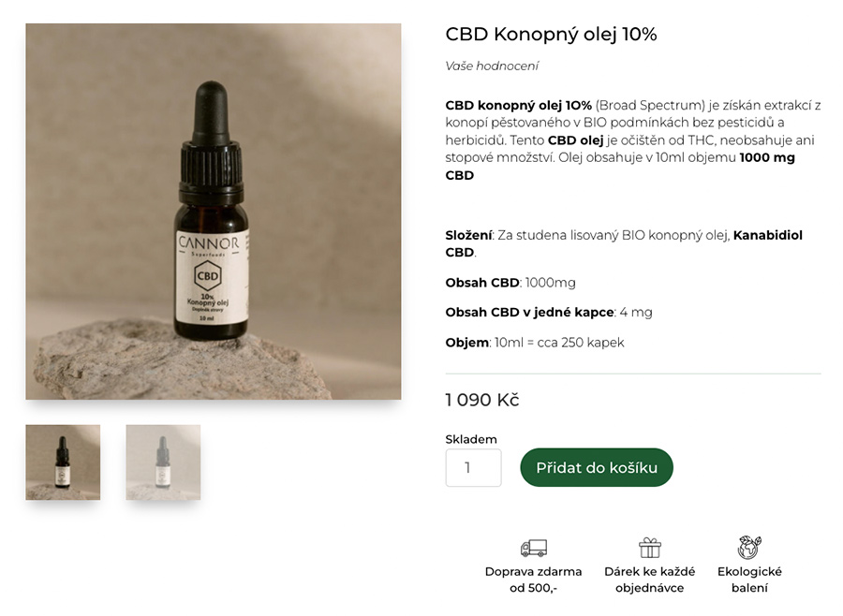Image resolution: width=843 pixels, height=616 pixels.
Task: Click the Obsah CBD 1000mg line
Action: click(510, 283)
